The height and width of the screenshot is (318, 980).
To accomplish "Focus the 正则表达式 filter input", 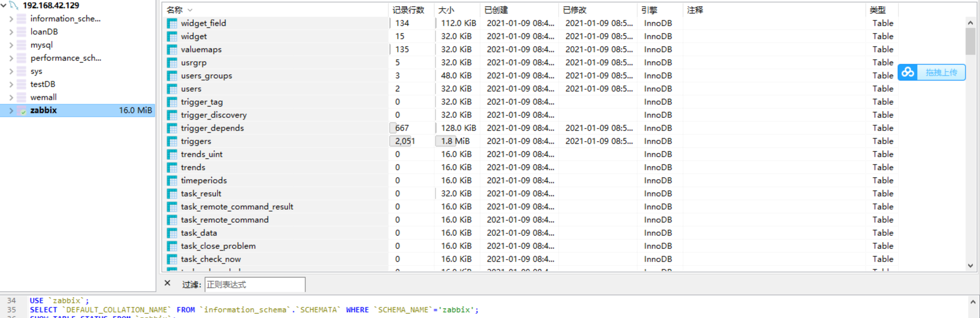I will [x=255, y=285].
